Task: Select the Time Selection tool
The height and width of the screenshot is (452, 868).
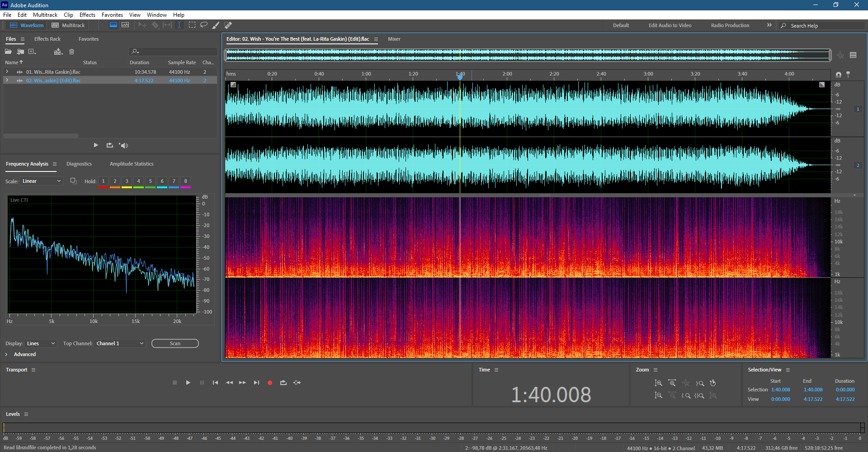Action: click(179, 25)
